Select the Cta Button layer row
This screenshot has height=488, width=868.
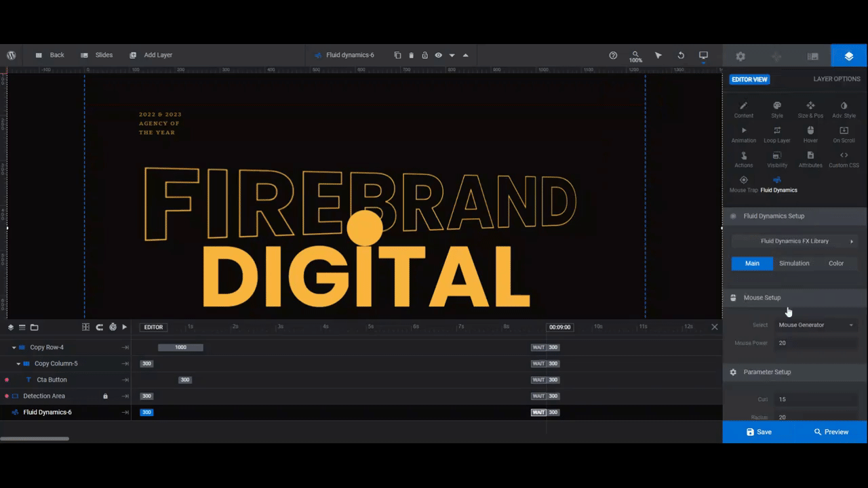click(66, 380)
